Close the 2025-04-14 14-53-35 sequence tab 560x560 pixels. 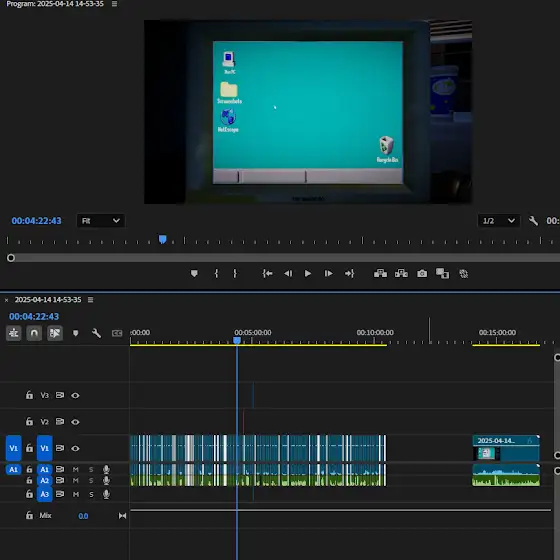coord(6,300)
